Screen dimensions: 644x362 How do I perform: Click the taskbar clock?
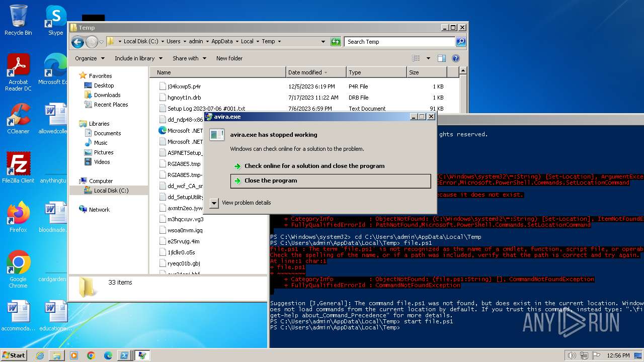618,355
